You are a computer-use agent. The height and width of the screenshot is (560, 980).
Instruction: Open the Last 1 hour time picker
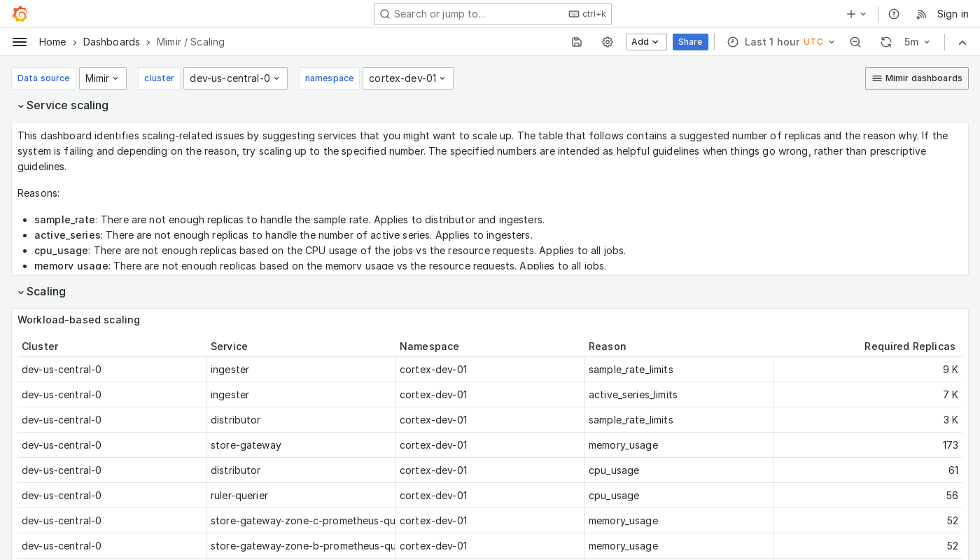pos(781,42)
